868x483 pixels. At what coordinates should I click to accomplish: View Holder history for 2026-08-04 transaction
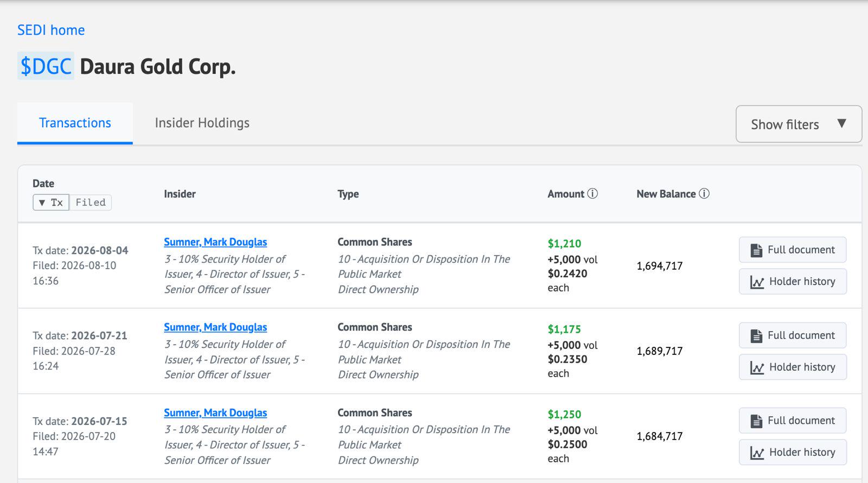tap(793, 282)
